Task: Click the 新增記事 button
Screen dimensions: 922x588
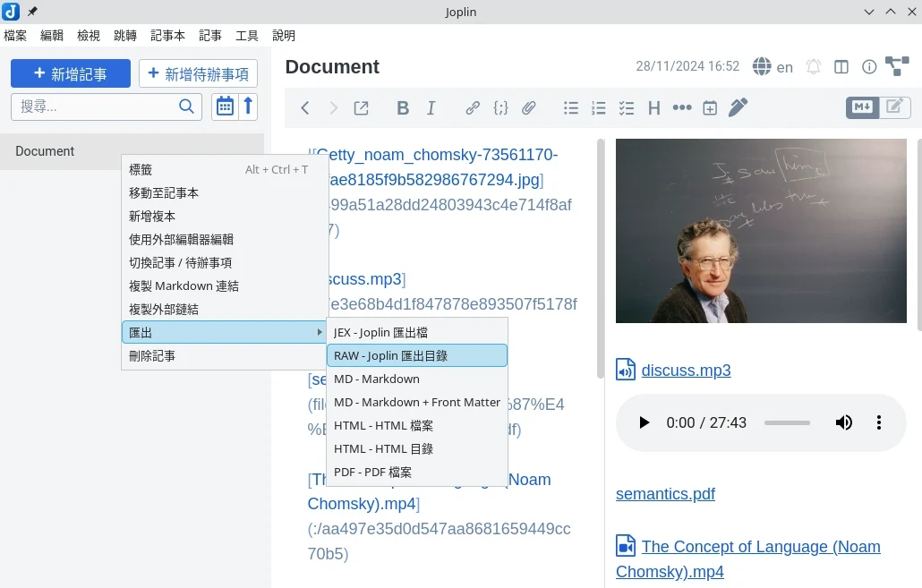Action: pyautogui.click(x=71, y=74)
